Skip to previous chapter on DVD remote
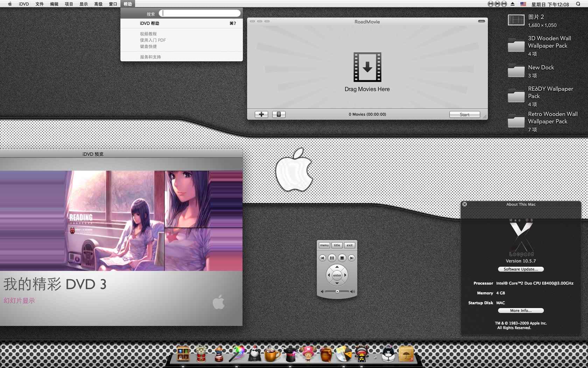This screenshot has width=588, height=368. click(x=322, y=258)
